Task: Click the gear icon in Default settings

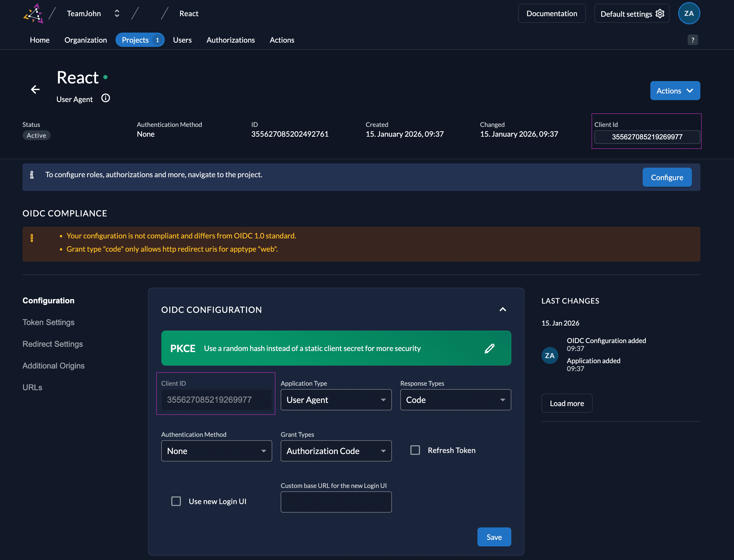Action: pyautogui.click(x=660, y=14)
